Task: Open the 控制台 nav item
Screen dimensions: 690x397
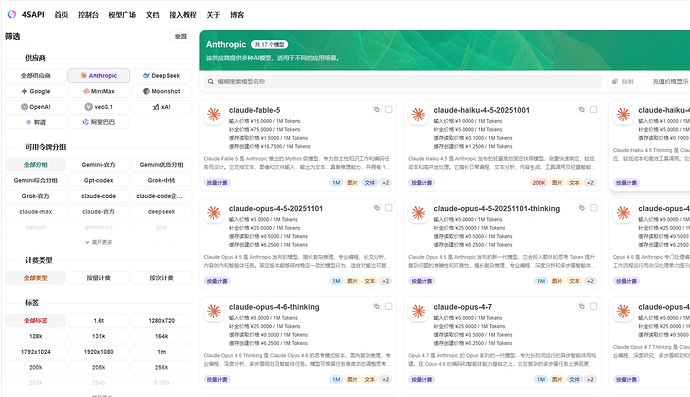Action: pyautogui.click(x=88, y=15)
